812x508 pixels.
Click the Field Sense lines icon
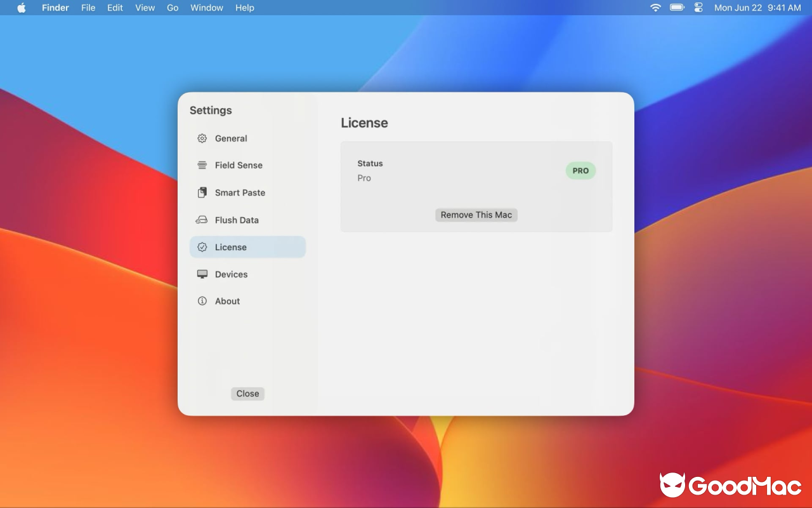[x=202, y=165]
